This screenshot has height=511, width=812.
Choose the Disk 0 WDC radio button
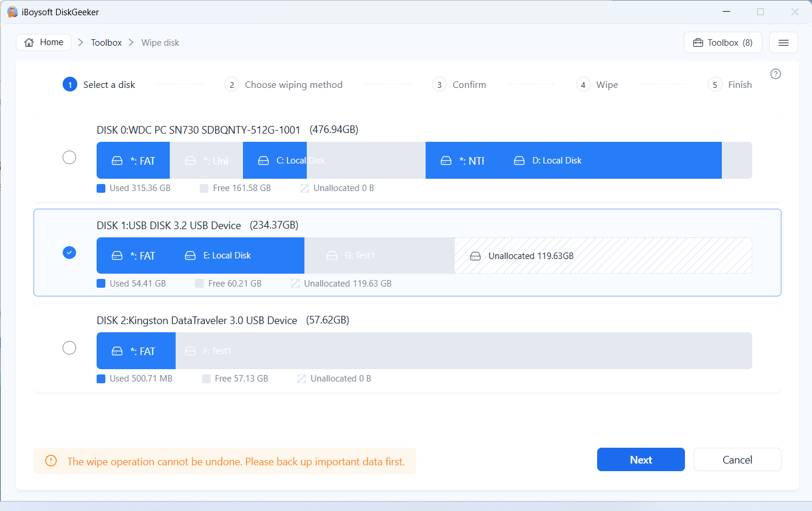pyautogui.click(x=69, y=157)
